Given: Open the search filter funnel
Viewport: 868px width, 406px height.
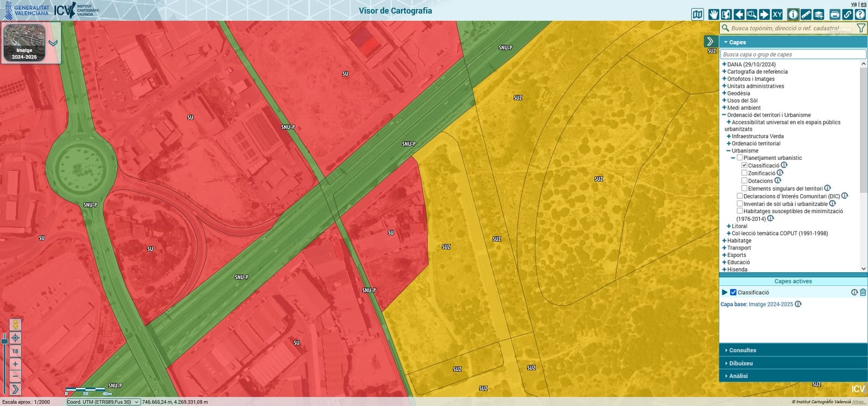Looking at the screenshot, I should point(861,28).
